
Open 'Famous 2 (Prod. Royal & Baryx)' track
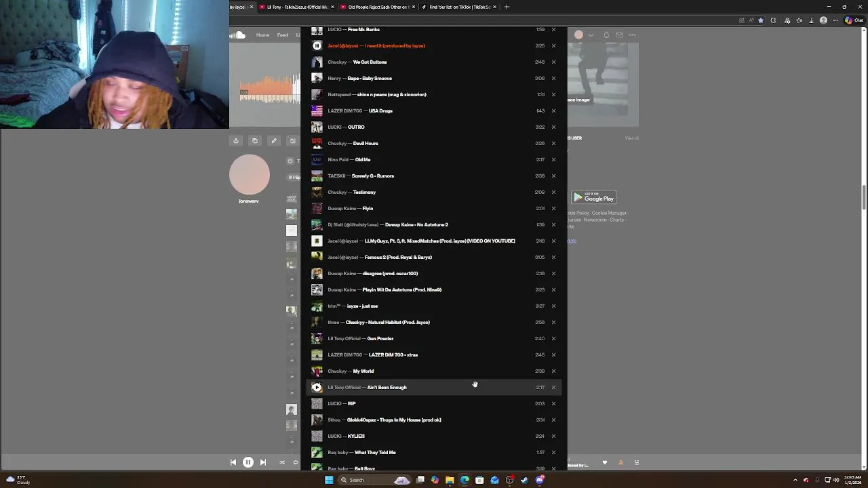coord(398,257)
